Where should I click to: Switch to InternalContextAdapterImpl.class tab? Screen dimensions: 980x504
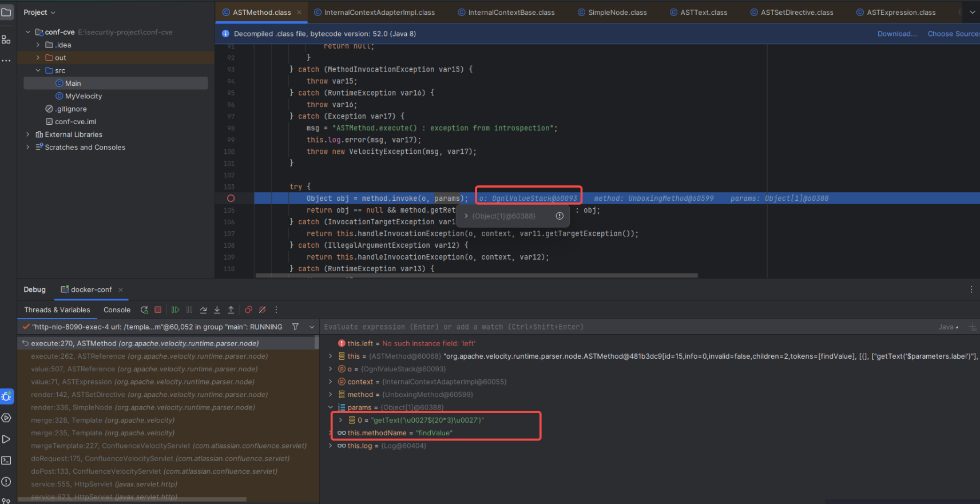(x=374, y=12)
